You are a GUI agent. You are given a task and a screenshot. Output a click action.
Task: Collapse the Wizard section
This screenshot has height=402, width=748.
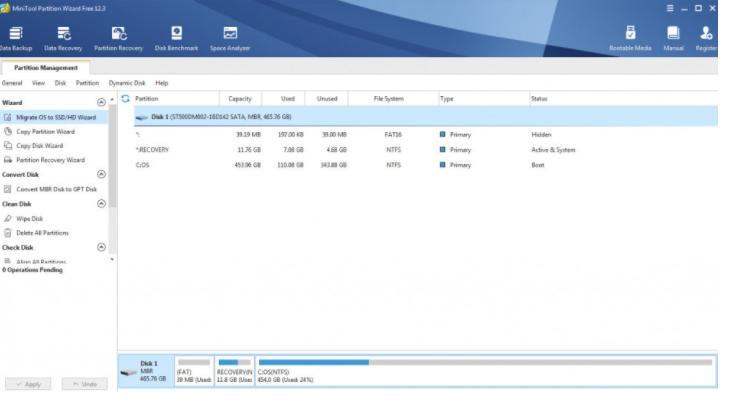101,103
